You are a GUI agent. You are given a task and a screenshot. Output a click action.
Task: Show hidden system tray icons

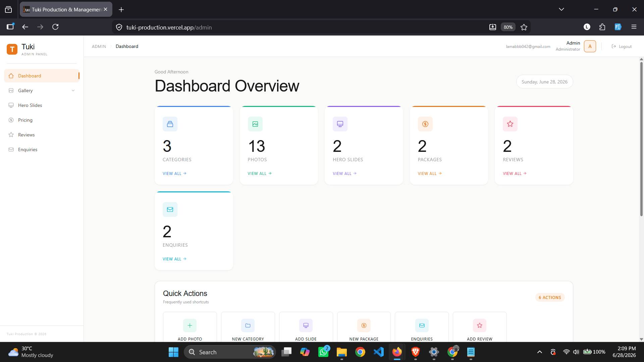point(540,352)
